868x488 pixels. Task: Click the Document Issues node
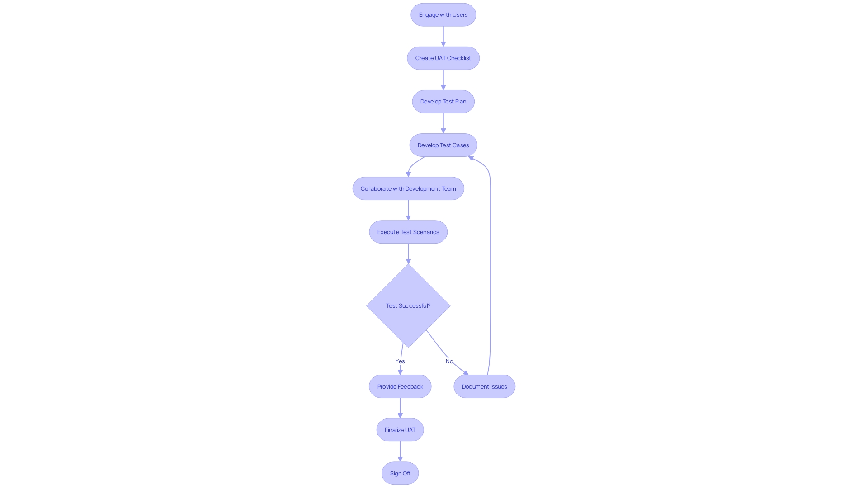(484, 386)
